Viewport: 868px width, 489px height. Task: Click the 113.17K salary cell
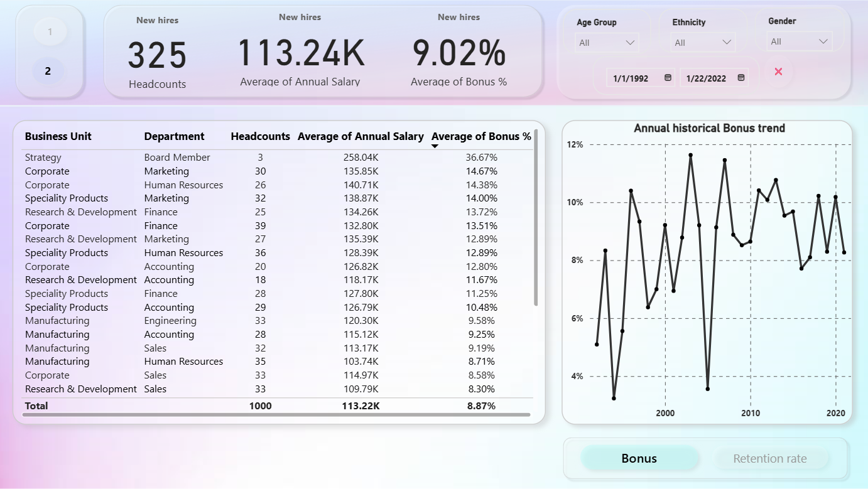point(361,348)
